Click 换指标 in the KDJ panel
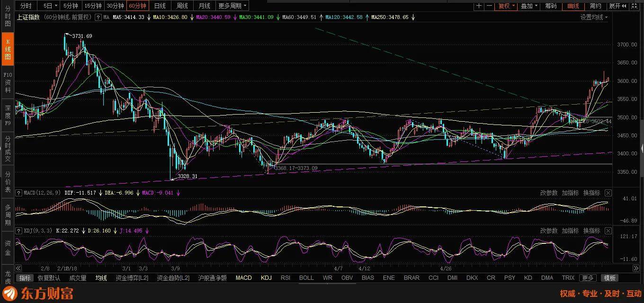644x303 pixels. [x=592, y=231]
